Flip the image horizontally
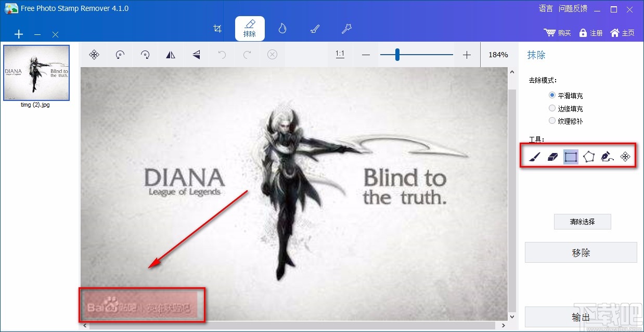Viewport: 644px width, 332px height. click(x=171, y=55)
